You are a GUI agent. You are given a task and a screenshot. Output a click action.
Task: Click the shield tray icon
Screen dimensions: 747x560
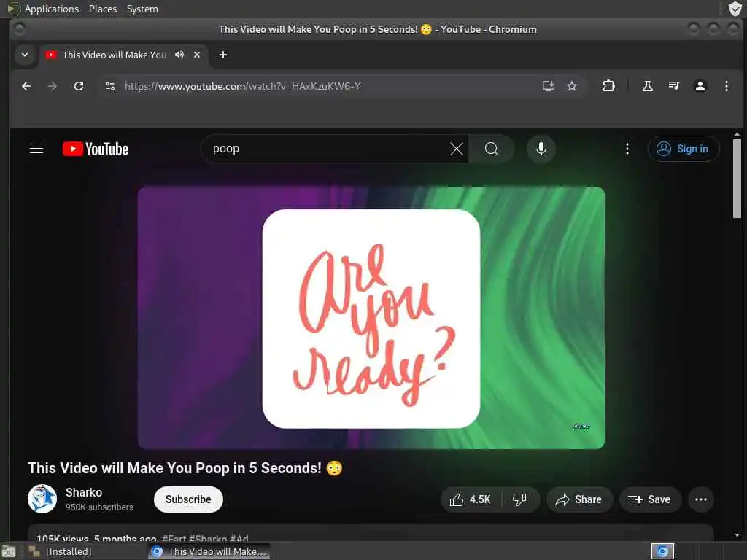tap(735, 9)
